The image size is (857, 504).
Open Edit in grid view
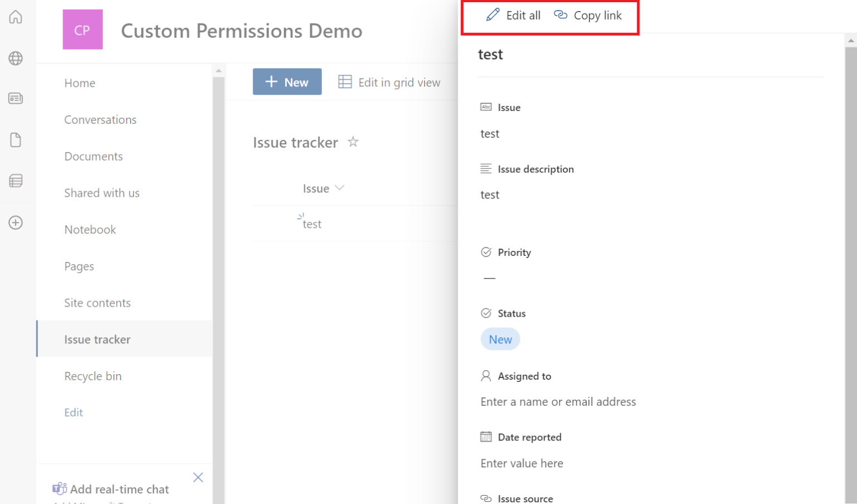click(x=389, y=82)
